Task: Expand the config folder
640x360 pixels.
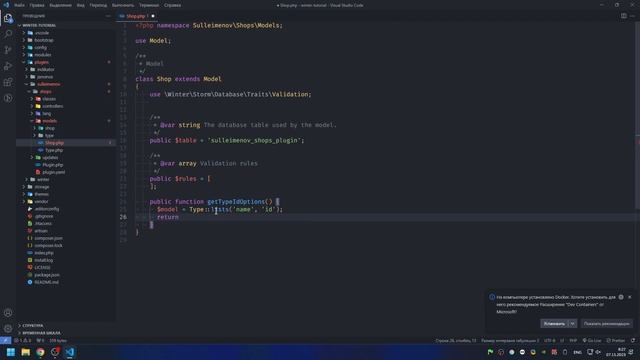Action: [40, 47]
